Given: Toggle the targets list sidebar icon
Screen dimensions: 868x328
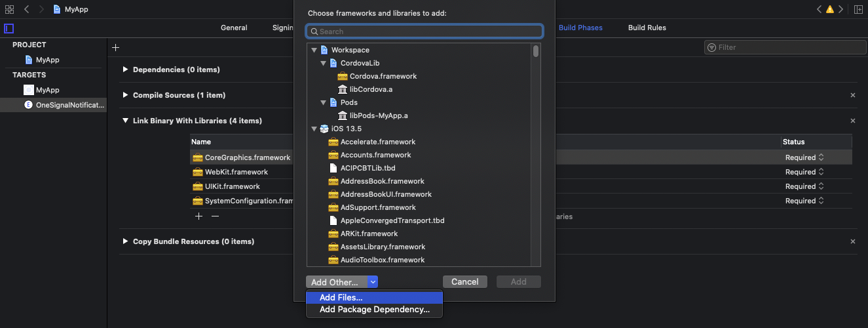Looking at the screenshot, I should pyautogui.click(x=9, y=28).
